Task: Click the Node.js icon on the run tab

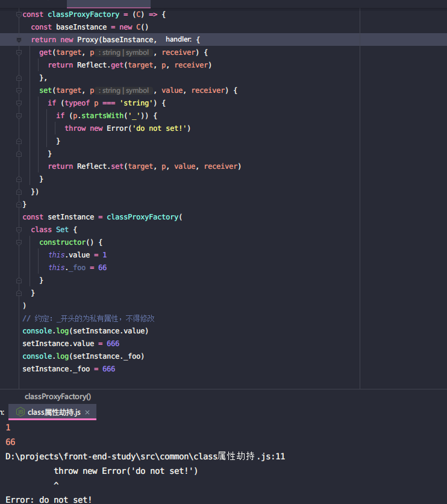Action: (x=20, y=412)
